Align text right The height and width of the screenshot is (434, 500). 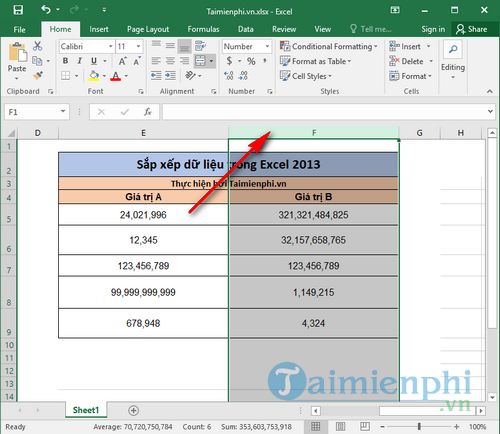[x=184, y=61]
